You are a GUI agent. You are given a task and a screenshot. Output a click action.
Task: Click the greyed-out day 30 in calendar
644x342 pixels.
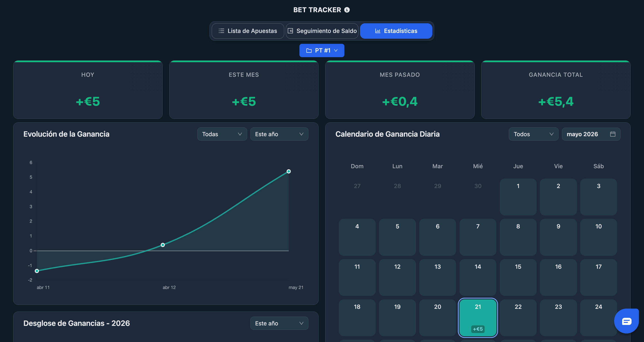pyautogui.click(x=478, y=197)
